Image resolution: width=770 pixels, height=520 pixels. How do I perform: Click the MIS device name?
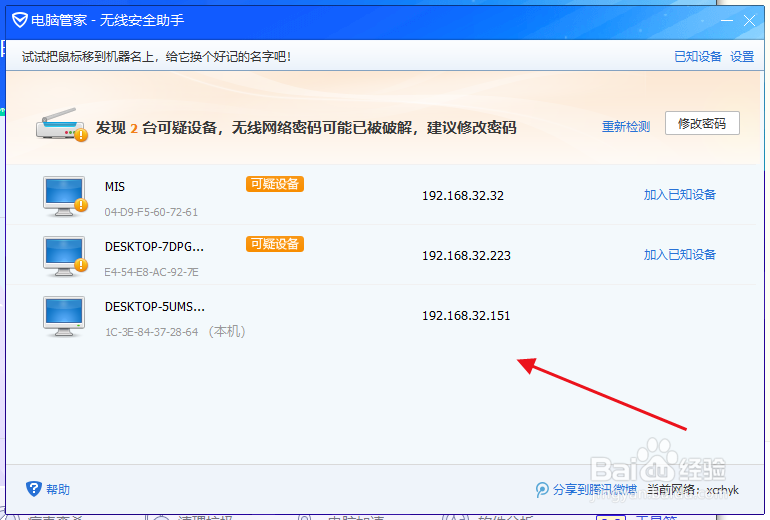coord(115,187)
